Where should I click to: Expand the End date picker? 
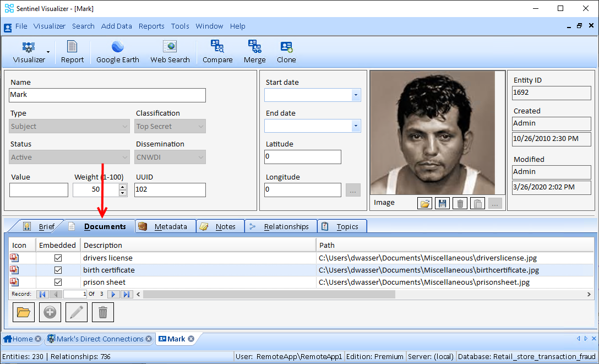[356, 126]
